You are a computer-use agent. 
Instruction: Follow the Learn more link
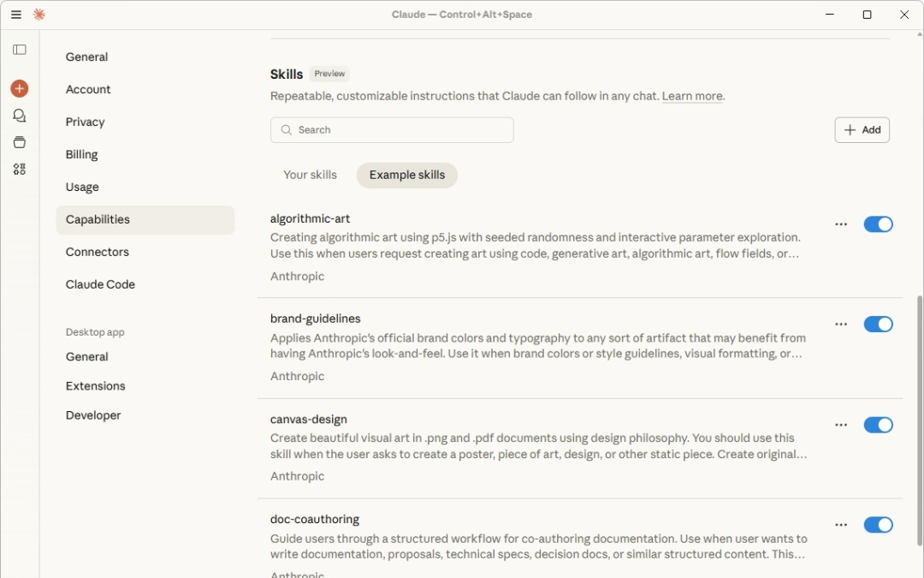[692, 97]
